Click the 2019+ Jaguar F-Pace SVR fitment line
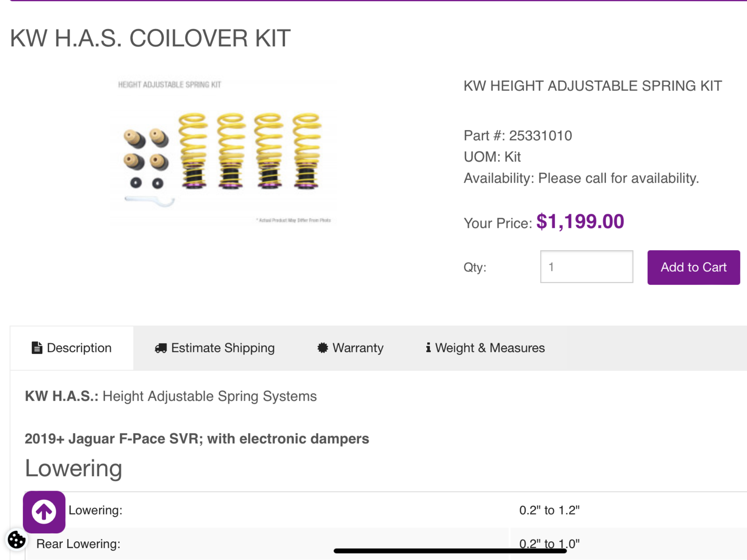The width and height of the screenshot is (747, 560). click(197, 439)
